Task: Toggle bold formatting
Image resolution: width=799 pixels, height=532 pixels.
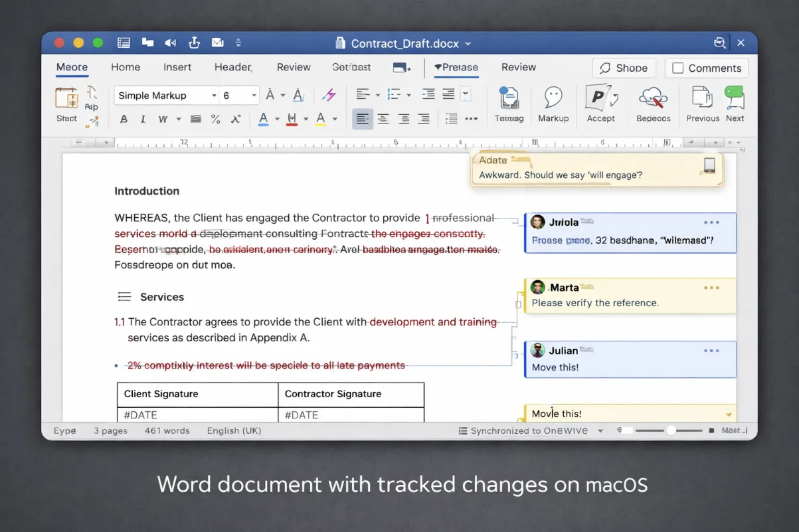Action: tap(124, 119)
